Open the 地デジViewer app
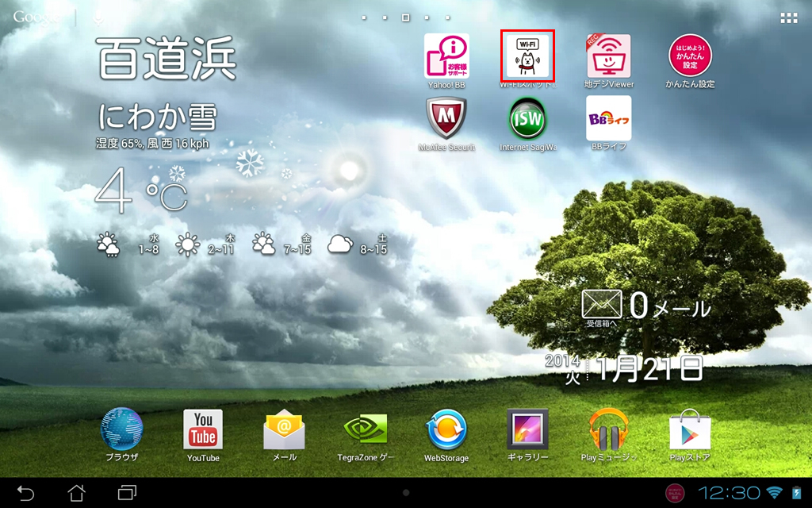 tap(609, 61)
